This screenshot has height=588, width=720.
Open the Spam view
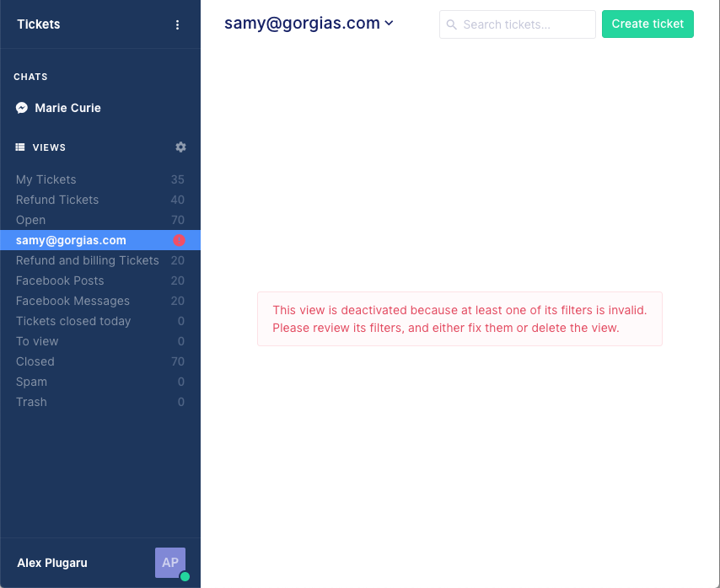(x=100, y=381)
